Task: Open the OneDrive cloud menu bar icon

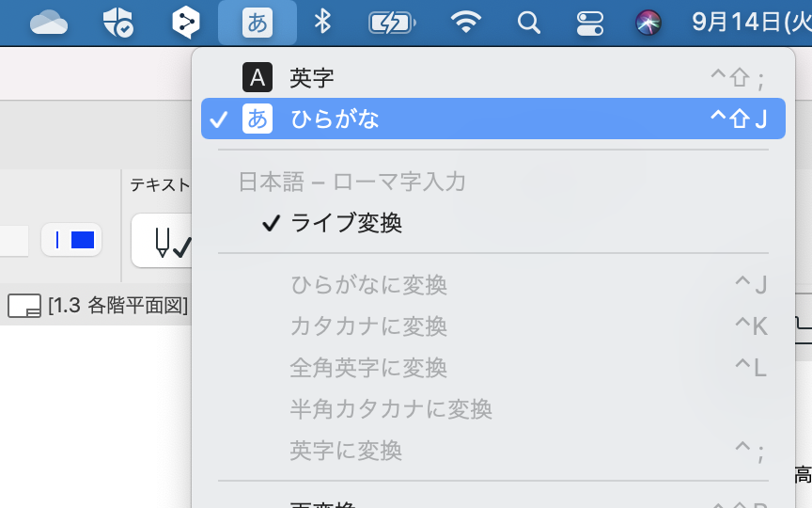Action: pos(49,24)
